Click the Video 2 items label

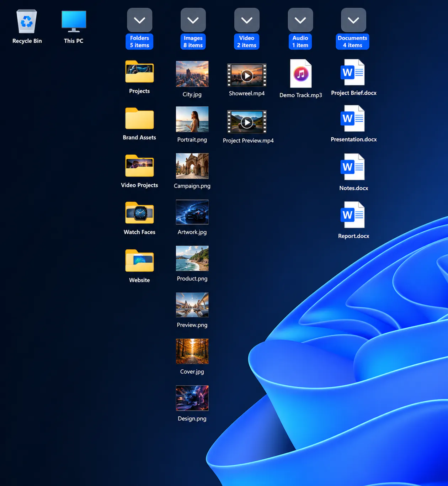pyautogui.click(x=247, y=42)
